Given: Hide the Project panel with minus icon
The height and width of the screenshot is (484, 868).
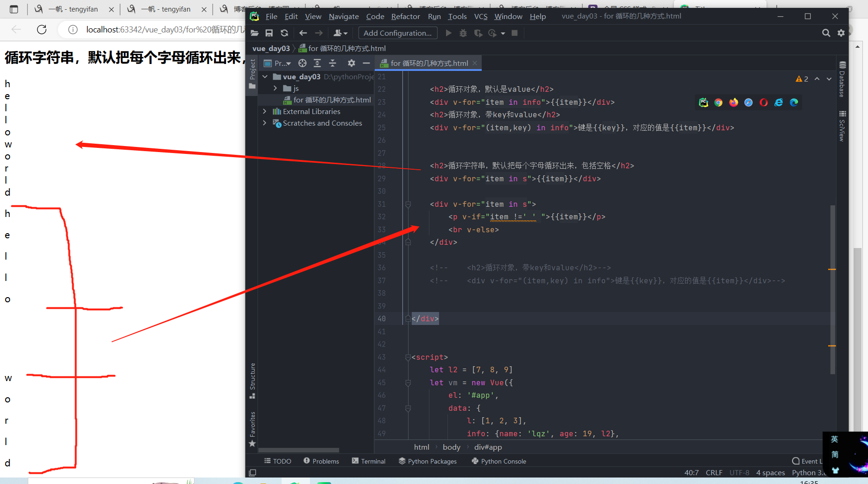Looking at the screenshot, I should [366, 63].
